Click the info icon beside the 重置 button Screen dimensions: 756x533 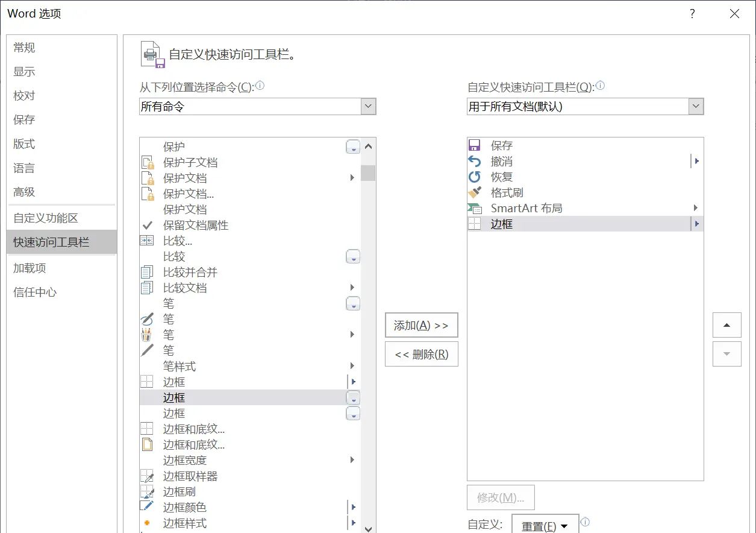point(585,522)
